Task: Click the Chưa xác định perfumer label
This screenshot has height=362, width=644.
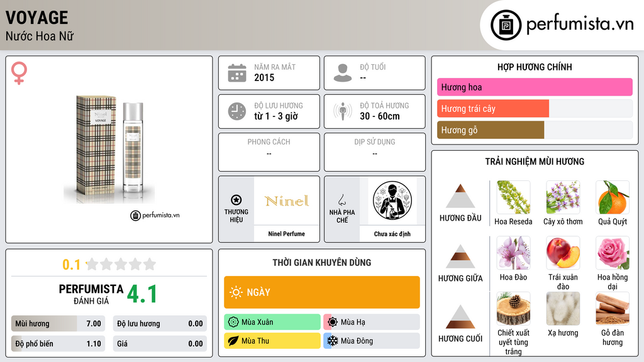Action: [392, 234]
